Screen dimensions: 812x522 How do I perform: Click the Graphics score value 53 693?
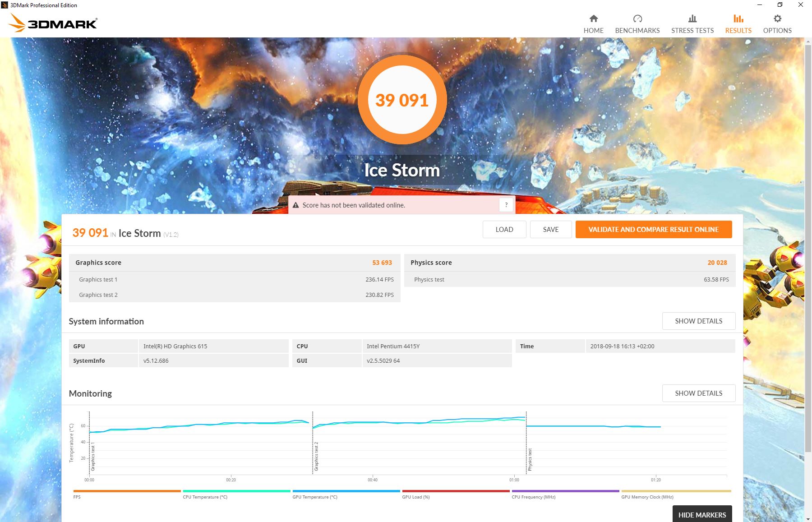382,263
